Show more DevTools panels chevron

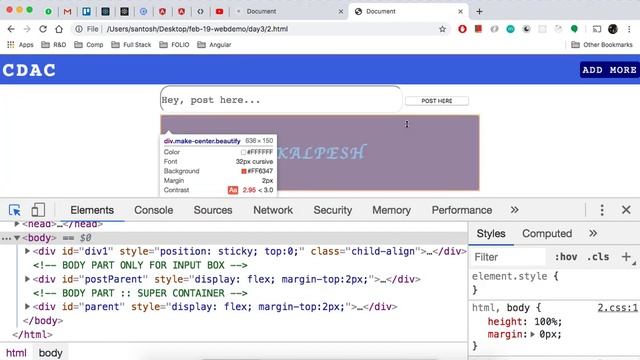(x=514, y=210)
